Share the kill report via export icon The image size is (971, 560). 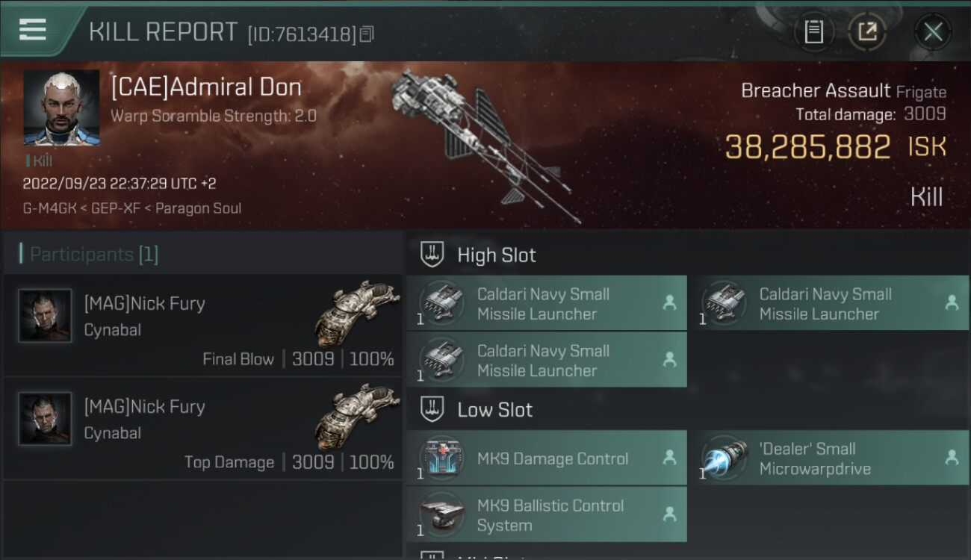867,31
